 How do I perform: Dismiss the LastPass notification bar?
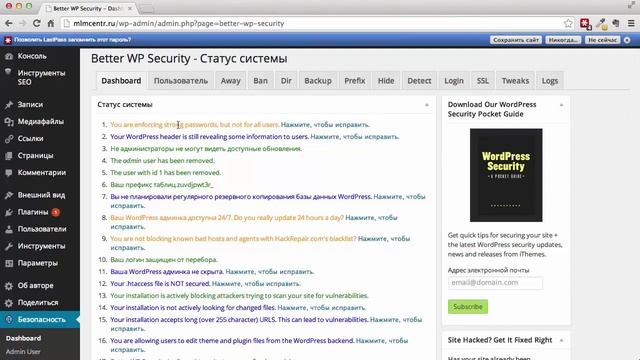click(x=627, y=40)
